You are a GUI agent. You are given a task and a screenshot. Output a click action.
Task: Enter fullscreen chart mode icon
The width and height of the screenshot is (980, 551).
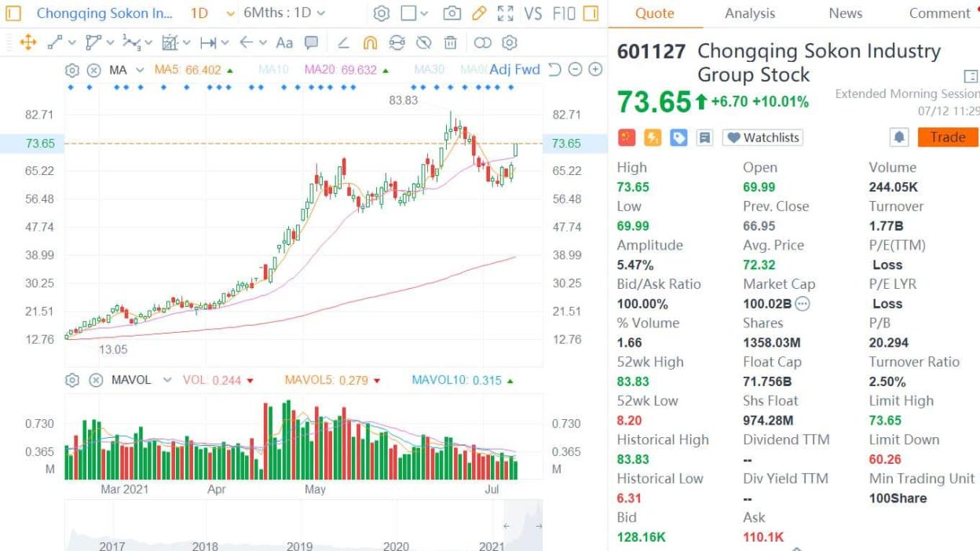(506, 13)
